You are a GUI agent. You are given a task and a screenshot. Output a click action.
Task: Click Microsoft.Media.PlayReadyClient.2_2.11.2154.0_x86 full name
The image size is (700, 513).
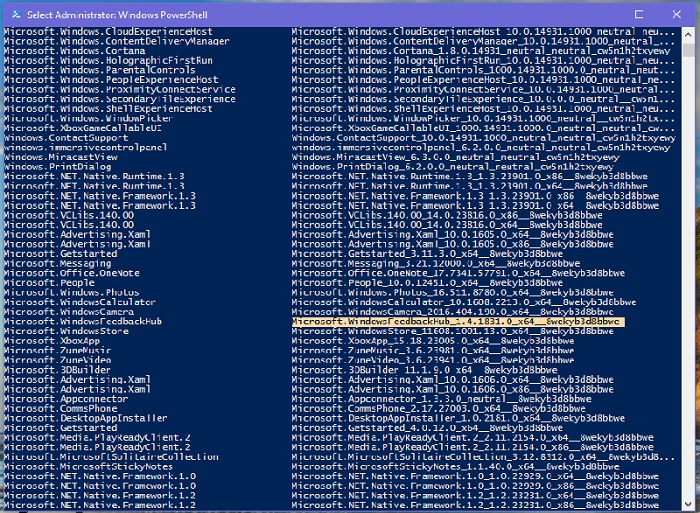pyautogui.click(x=472, y=447)
